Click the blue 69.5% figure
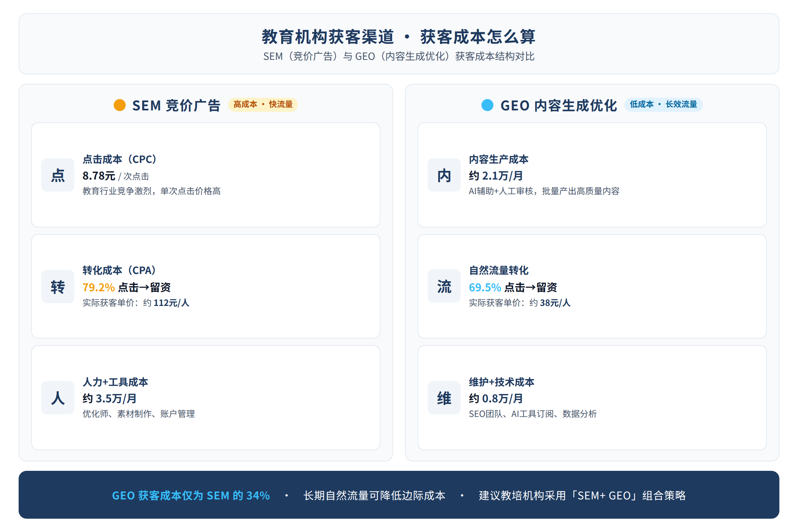Screen dimensions: 798x532 485,287
